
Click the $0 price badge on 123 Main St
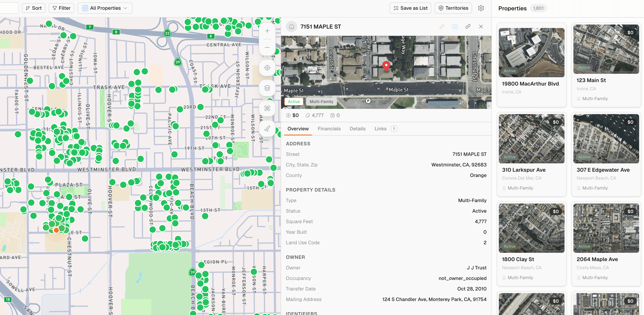(x=630, y=32)
